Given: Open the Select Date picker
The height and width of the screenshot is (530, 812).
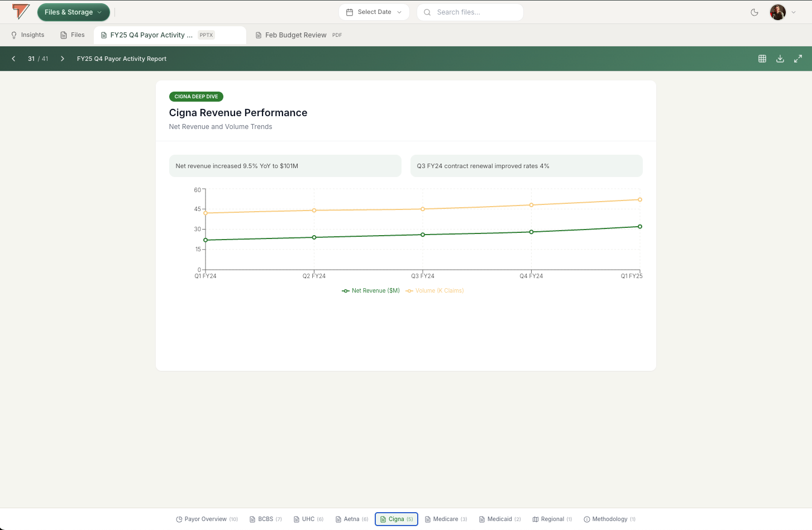Looking at the screenshot, I should coord(374,12).
